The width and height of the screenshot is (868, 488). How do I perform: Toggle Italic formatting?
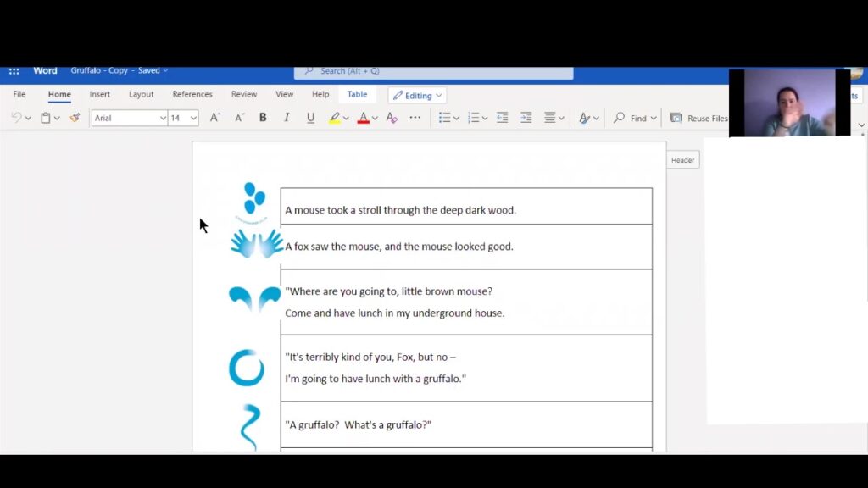click(287, 117)
